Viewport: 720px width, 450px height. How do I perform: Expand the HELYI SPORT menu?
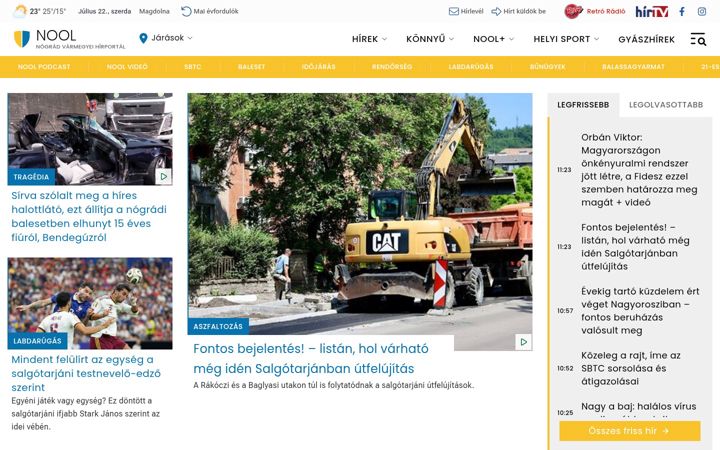(566, 39)
